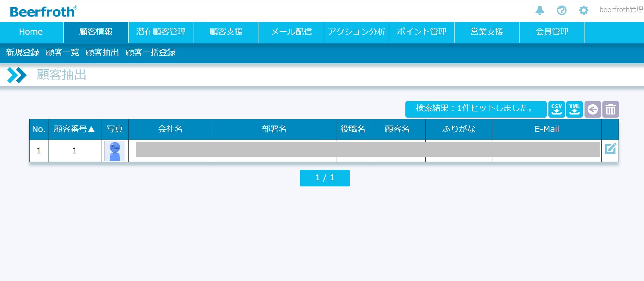Edit the customer row record

click(610, 149)
